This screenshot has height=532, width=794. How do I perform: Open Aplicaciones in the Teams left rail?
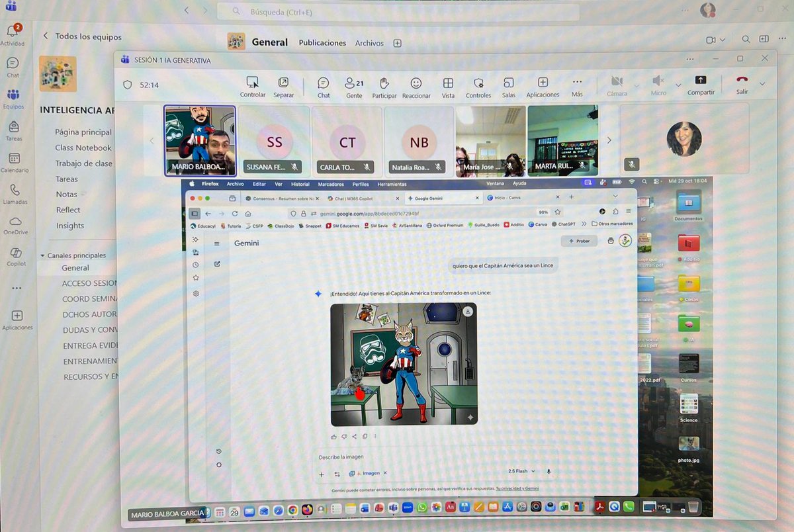coord(17,320)
